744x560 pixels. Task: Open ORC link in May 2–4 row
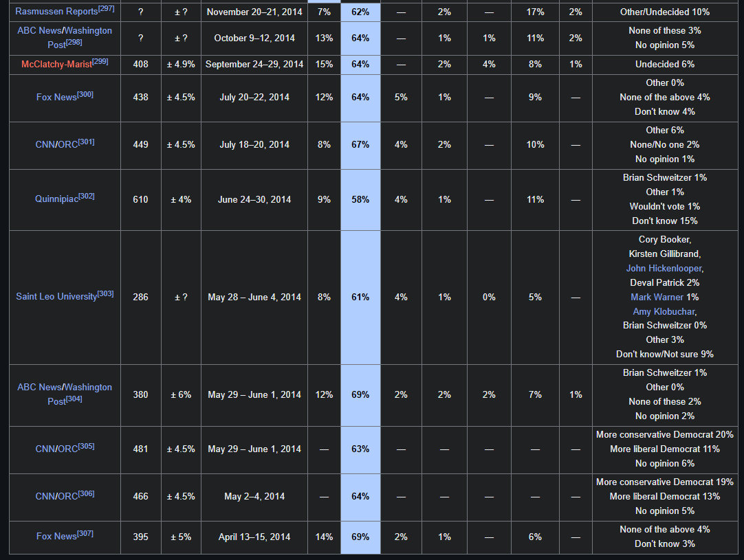pyautogui.click(x=68, y=497)
